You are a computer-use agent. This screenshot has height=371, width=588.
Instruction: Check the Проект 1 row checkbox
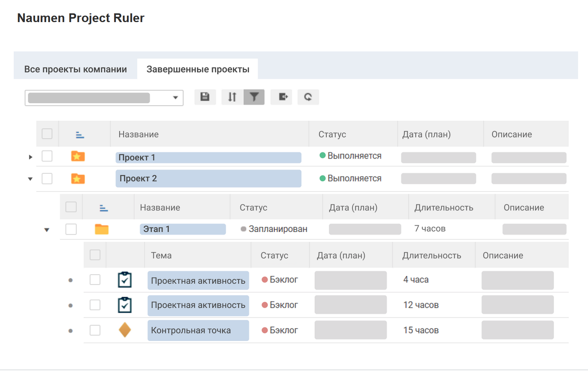[47, 156]
